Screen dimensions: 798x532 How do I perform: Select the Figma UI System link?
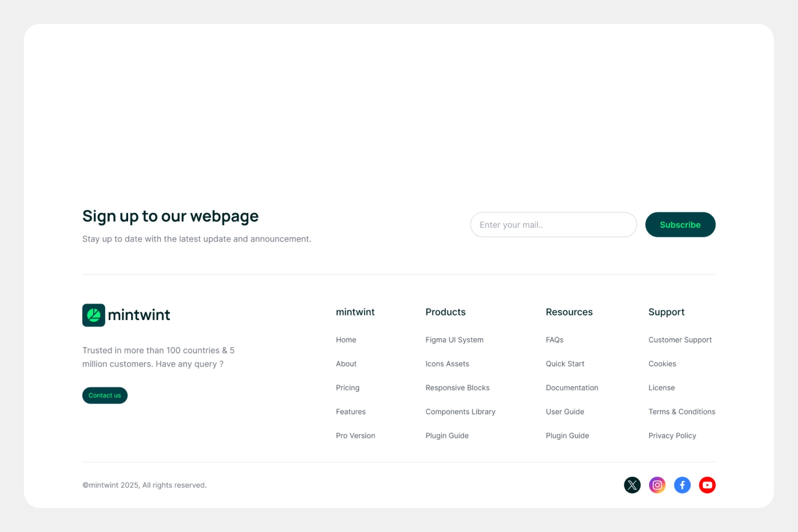[454, 340]
